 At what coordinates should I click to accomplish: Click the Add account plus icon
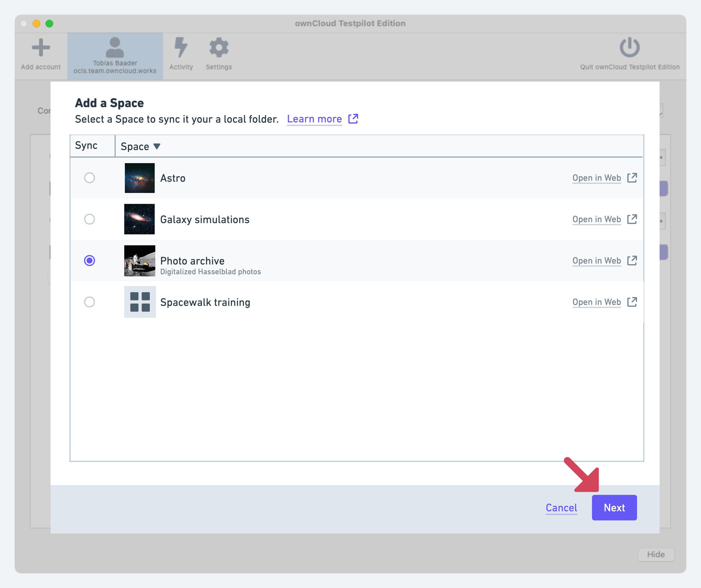pos(41,48)
